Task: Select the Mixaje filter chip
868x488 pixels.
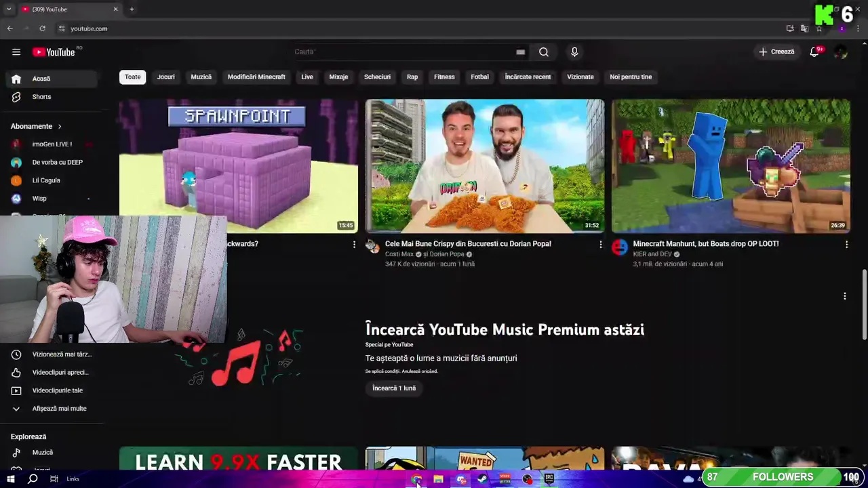Action: coord(338,77)
